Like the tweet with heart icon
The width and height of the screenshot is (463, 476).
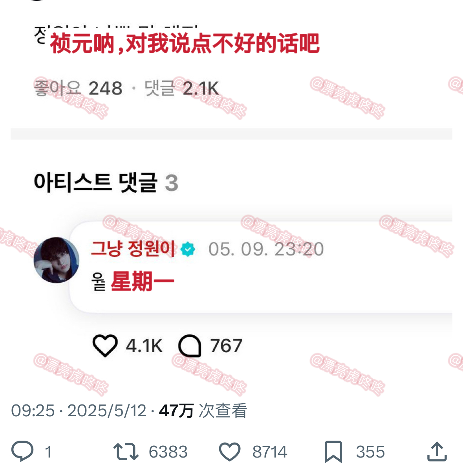click(x=230, y=452)
